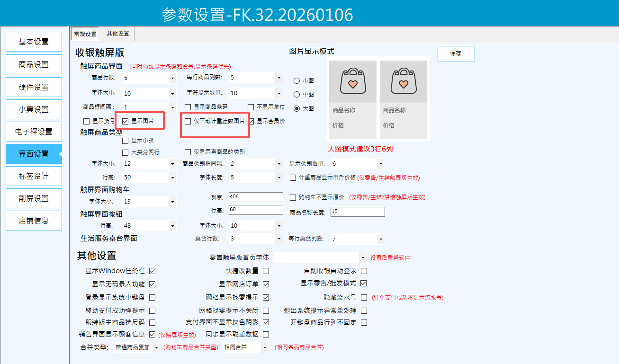Select the 常规设置 tab
The height and width of the screenshot is (364, 619).
coord(85,34)
